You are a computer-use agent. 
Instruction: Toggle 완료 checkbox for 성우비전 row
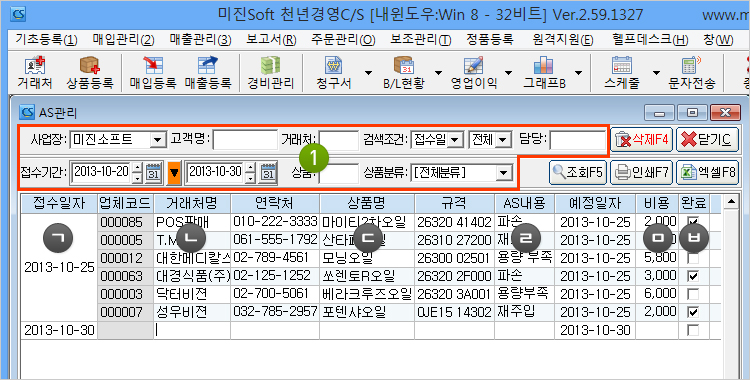coord(692,312)
